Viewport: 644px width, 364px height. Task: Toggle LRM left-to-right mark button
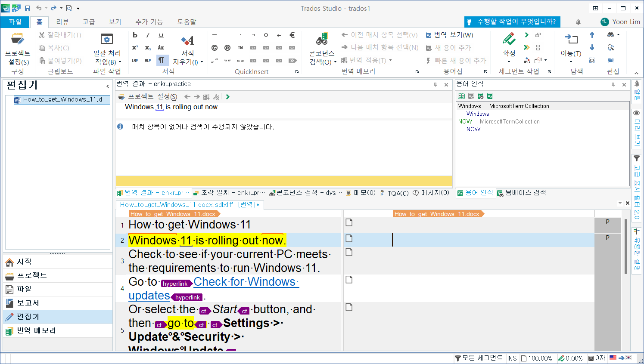(135, 61)
